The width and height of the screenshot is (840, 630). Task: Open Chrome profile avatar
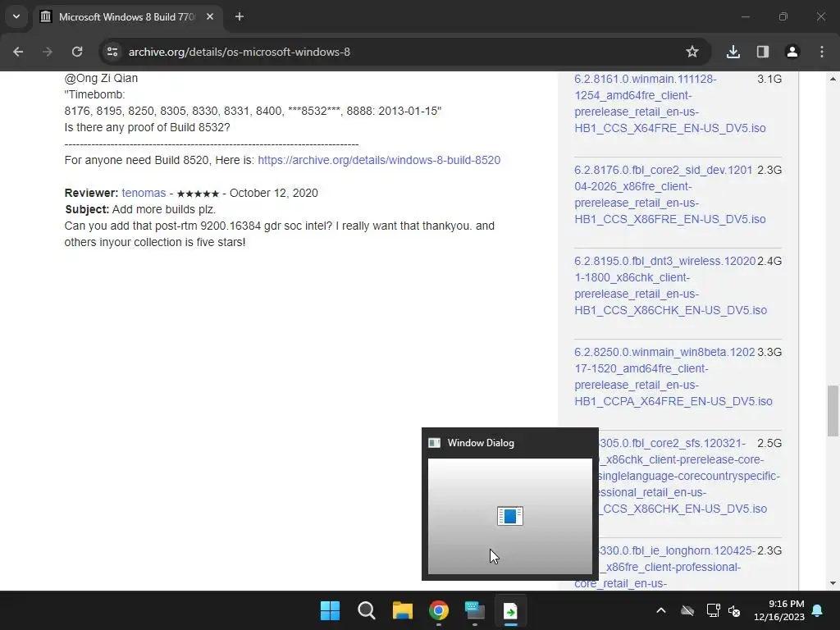click(792, 52)
